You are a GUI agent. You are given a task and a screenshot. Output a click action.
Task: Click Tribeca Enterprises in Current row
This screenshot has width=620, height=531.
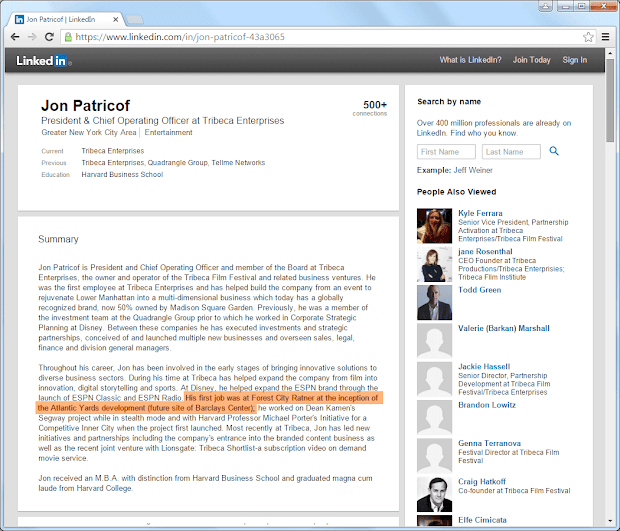coord(113,151)
